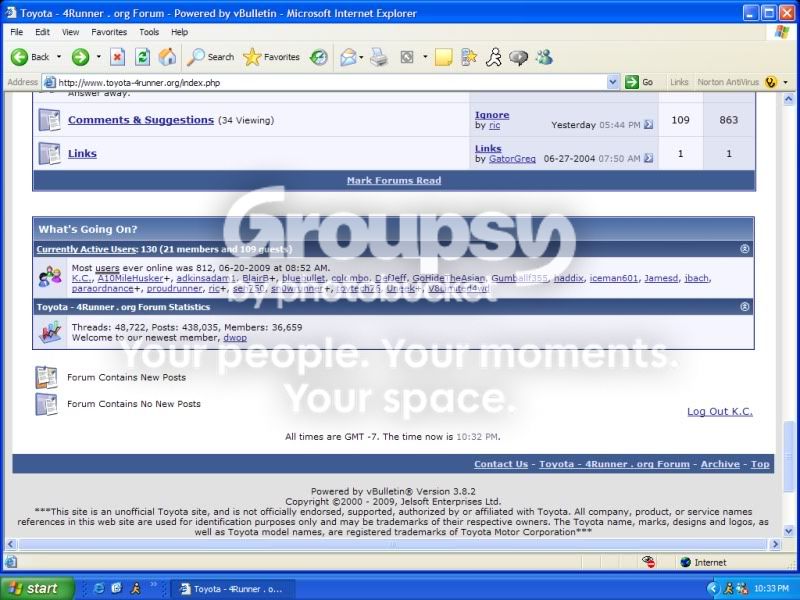The image size is (800, 600).
Task: Open the Contact Us footer link
Action: (x=501, y=464)
